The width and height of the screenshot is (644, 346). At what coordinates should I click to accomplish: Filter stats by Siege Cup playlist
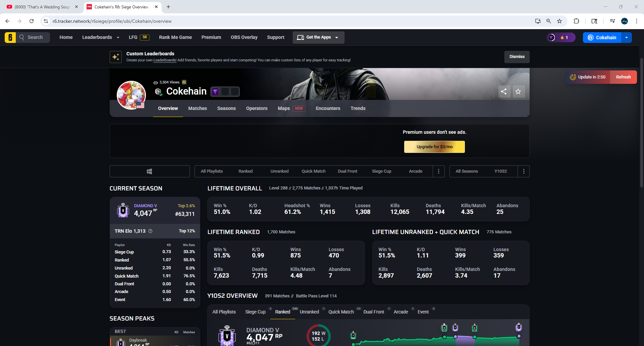coord(382,171)
